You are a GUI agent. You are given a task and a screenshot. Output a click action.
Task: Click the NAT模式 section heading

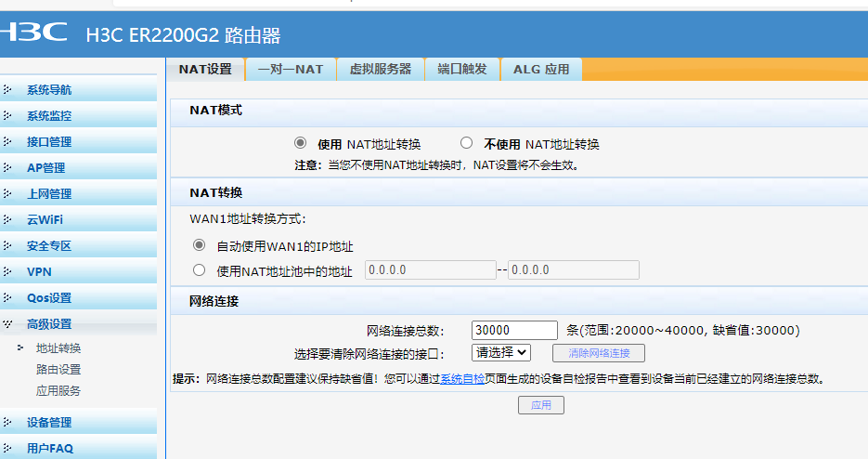click(216, 111)
